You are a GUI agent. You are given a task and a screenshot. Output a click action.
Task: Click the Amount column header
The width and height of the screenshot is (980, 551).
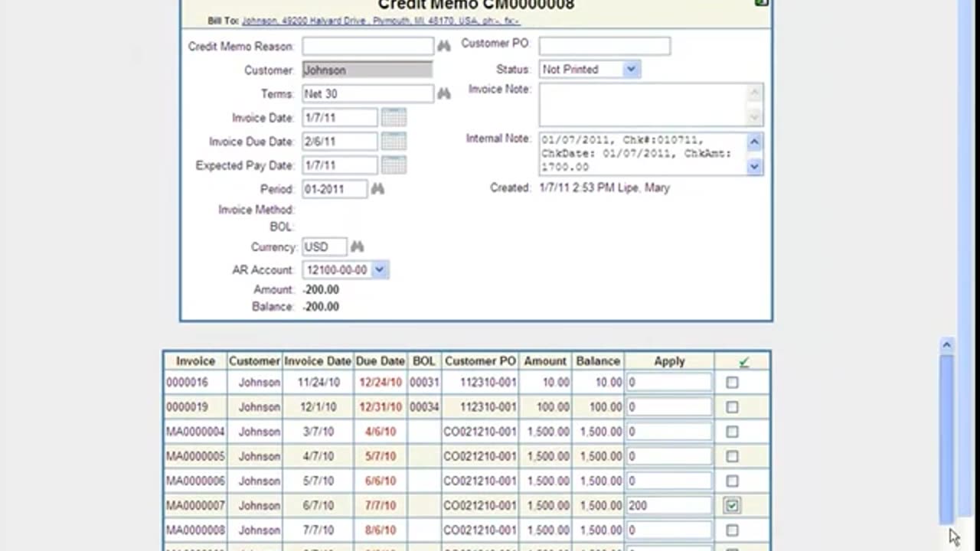click(x=545, y=361)
